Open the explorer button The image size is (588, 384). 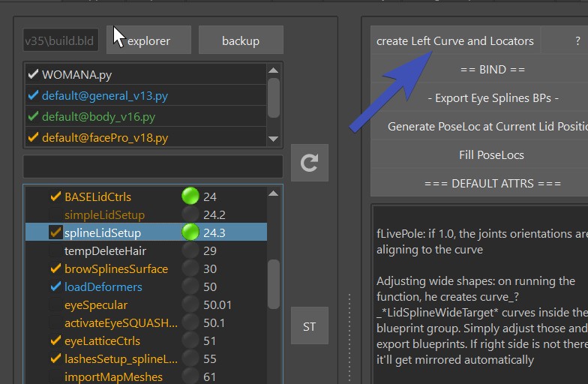coord(148,40)
